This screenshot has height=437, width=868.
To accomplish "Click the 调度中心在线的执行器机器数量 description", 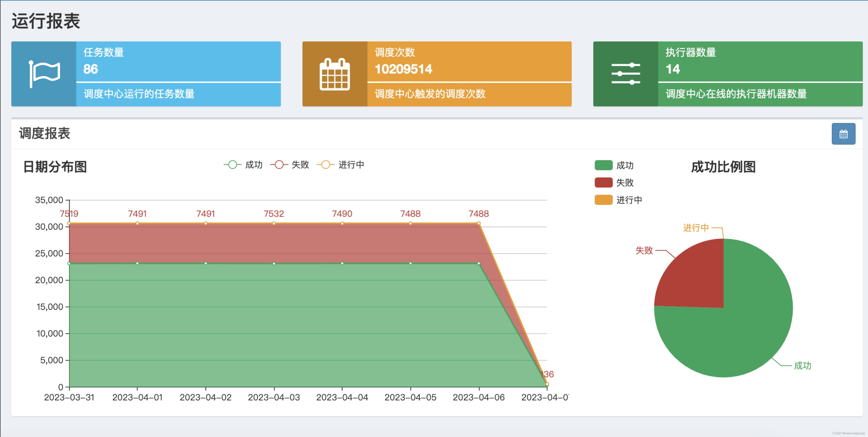I will click(x=736, y=94).
